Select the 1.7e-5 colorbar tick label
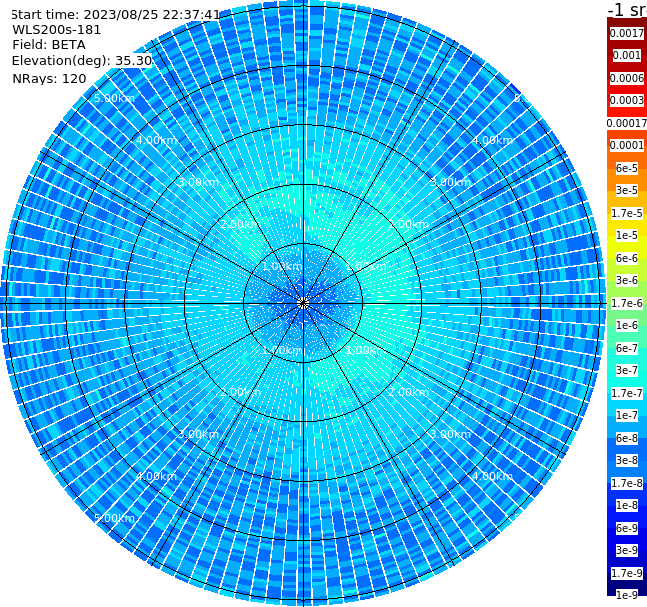The width and height of the screenshot is (647, 607). coord(627,213)
